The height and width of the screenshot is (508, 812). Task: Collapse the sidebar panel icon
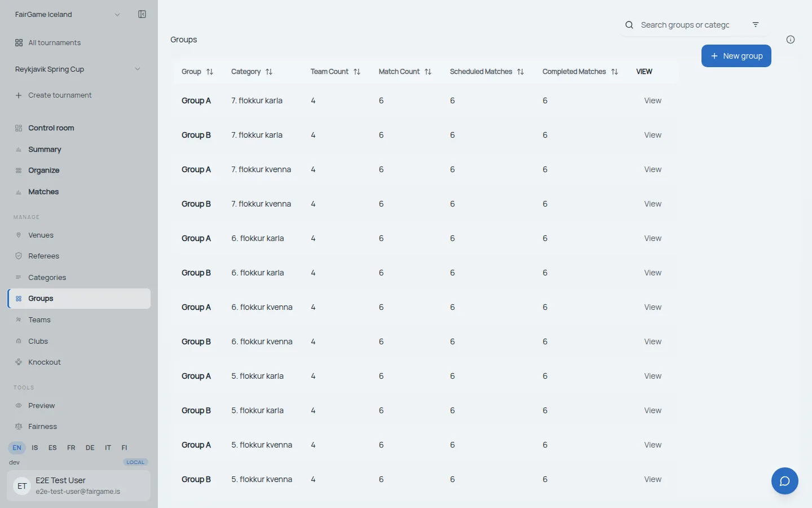pyautogui.click(x=142, y=14)
